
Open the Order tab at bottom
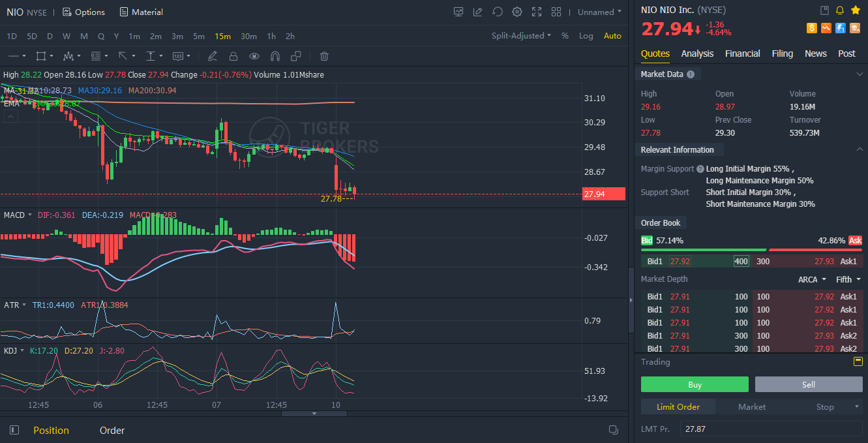[112, 430]
